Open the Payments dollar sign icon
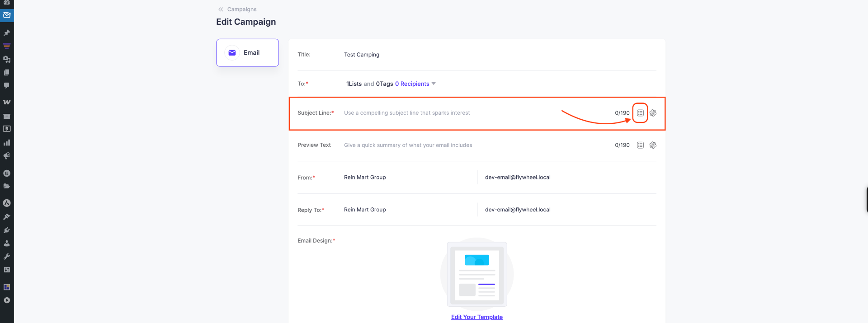 click(x=7, y=129)
